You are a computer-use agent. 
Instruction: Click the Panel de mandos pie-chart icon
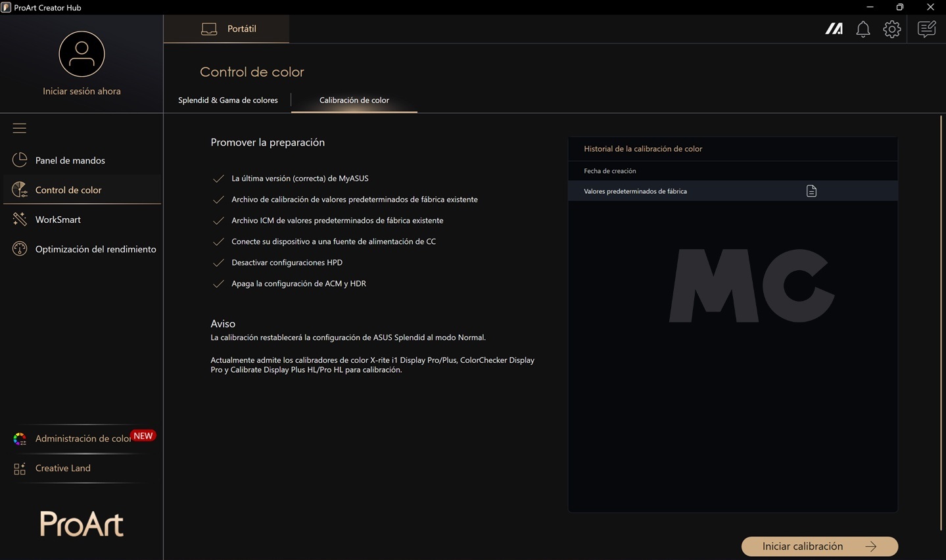point(20,160)
